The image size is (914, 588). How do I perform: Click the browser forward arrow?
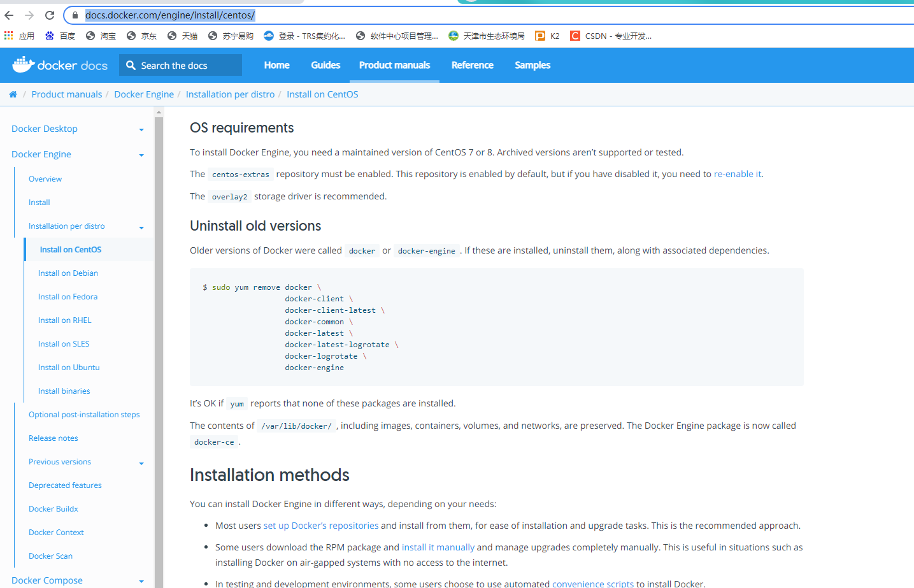pos(29,15)
